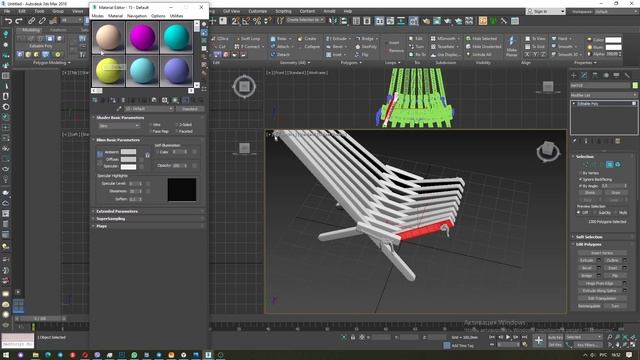Click Sample Type sphere icon in Material Editor
The image size is (640, 360).
click(204, 24)
